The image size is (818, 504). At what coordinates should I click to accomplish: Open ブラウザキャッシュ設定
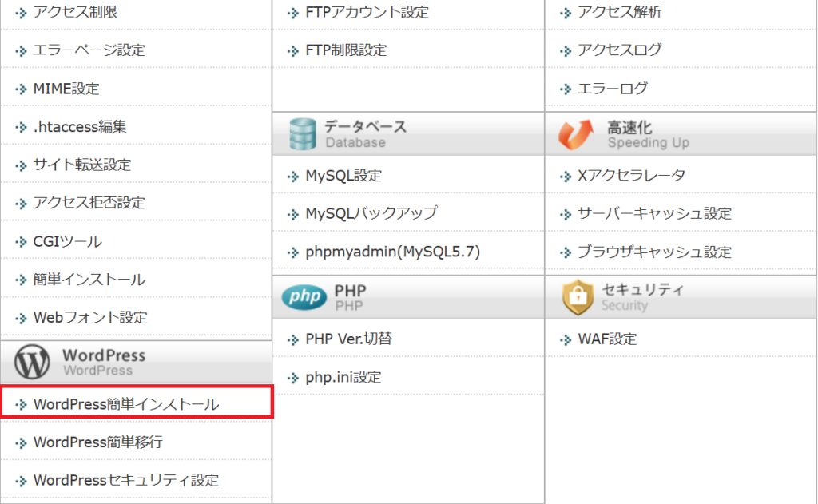pyautogui.click(x=655, y=252)
